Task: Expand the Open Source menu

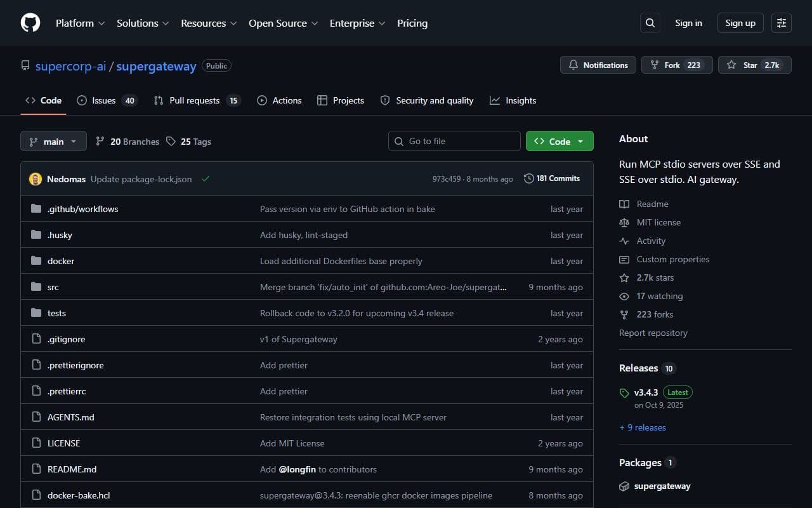Action: coord(283,23)
